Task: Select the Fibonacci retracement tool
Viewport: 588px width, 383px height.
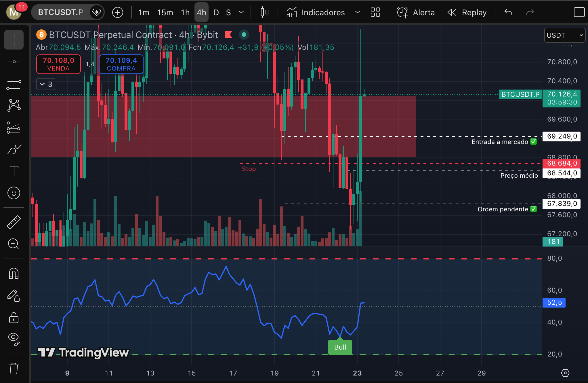Action: [14, 84]
